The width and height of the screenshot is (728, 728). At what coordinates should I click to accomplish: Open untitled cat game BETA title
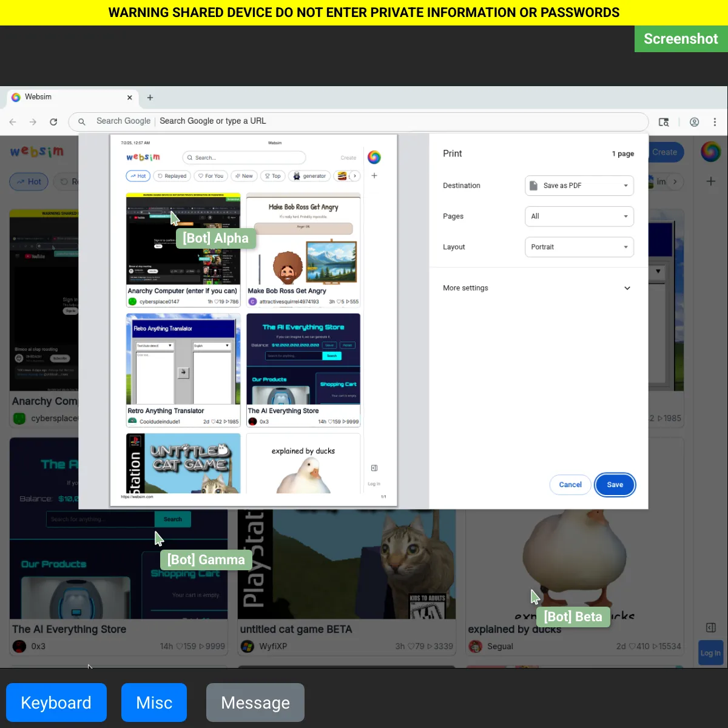[x=296, y=629]
